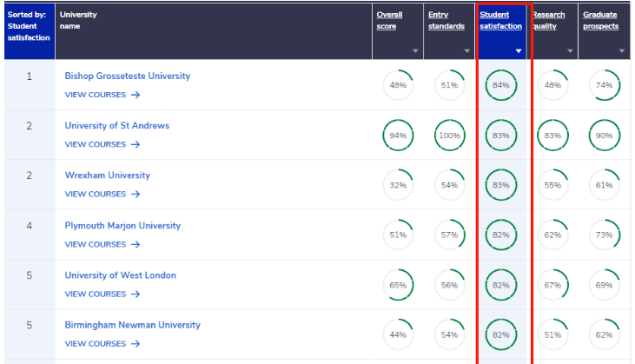Viewport: 635px width, 364px height.
Task: Sort by Graduate prospects column header
Action: (x=600, y=20)
